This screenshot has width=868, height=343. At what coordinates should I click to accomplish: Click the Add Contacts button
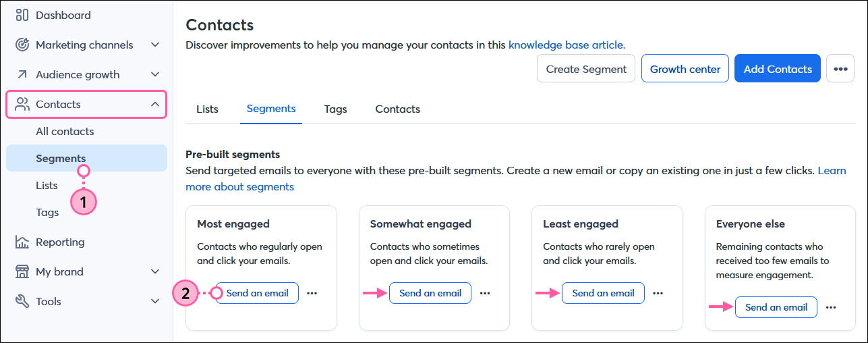point(778,69)
